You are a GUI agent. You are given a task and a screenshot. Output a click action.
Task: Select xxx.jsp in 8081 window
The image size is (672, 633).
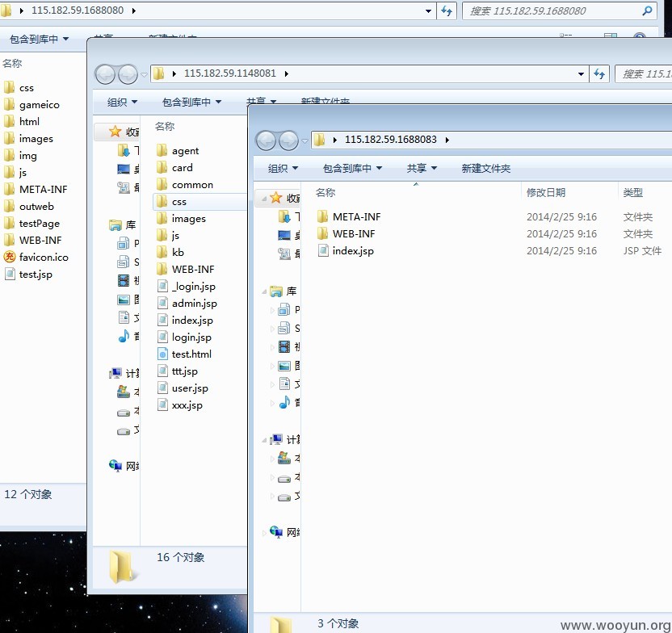coord(180,405)
